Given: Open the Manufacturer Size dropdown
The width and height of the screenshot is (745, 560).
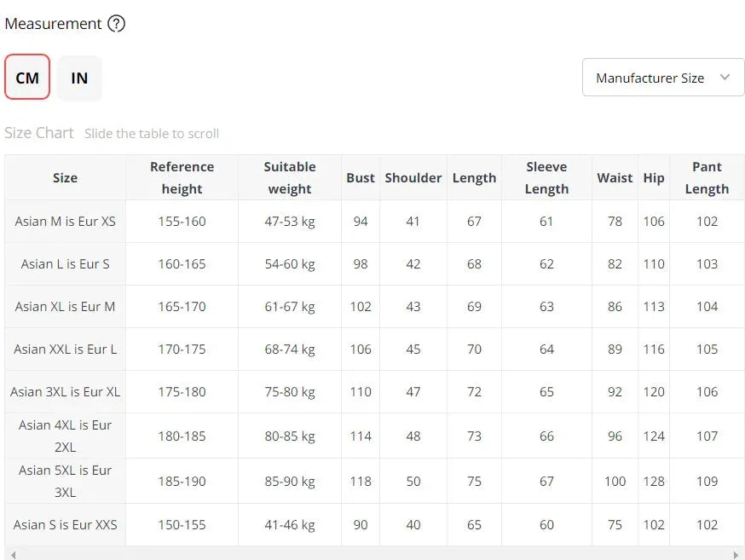Looking at the screenshot, I should [662, 78].
